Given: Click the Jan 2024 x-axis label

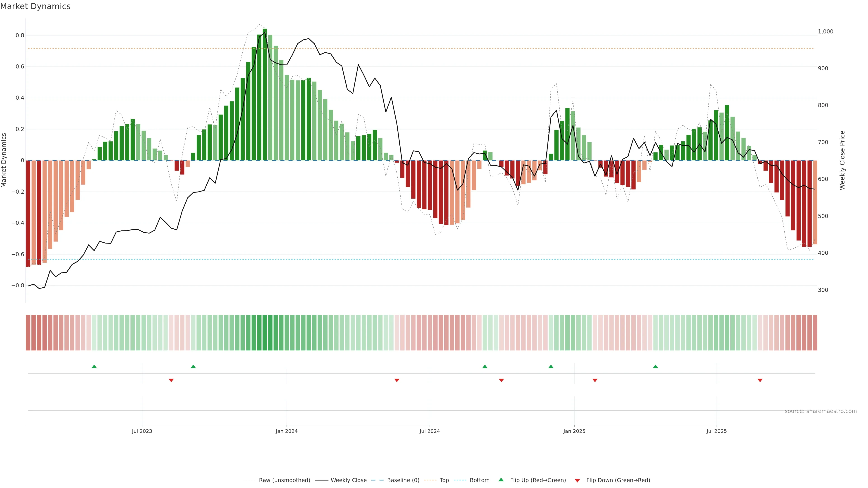Looking at the screenshot, I should pos(286,431).
